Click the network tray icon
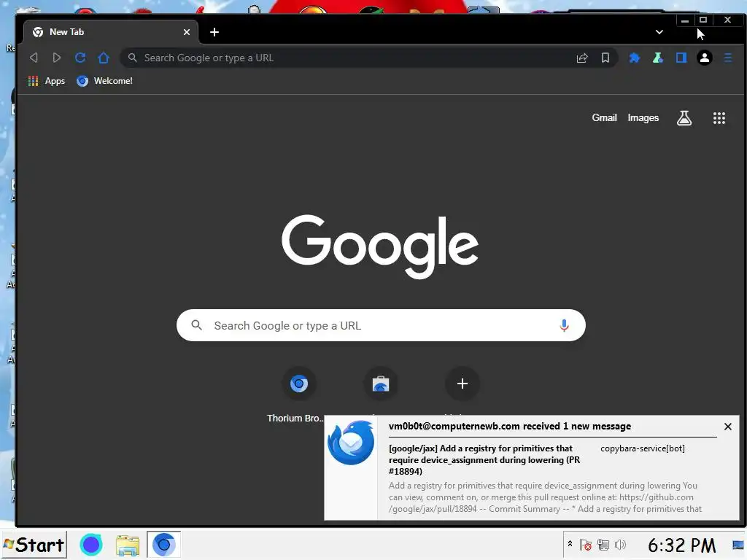The height and width of the screenshot is (560, 747). point(603,545)
